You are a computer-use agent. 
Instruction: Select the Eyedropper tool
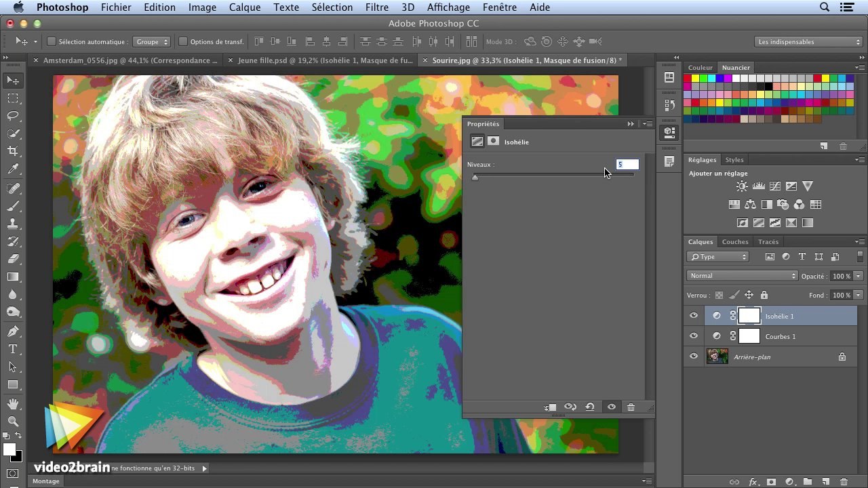13,169
